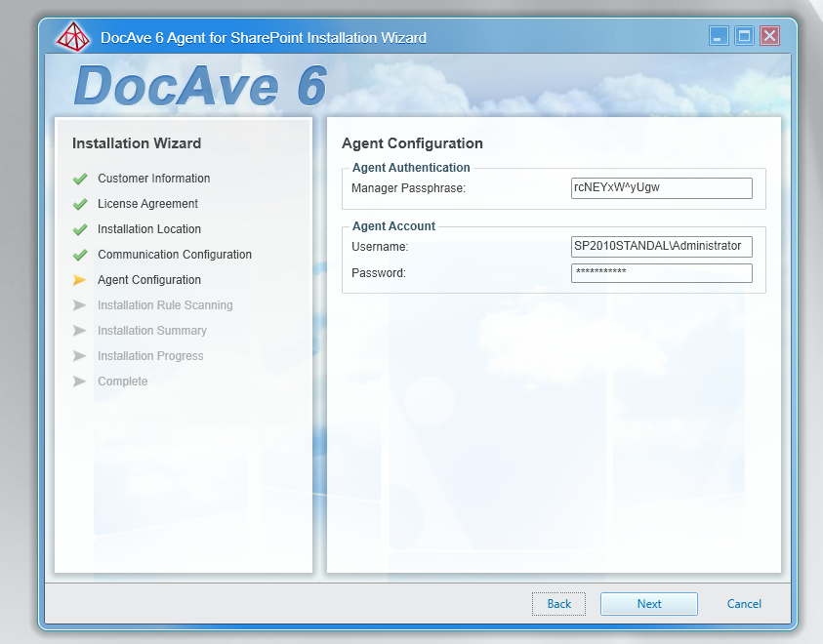
Task: Click the Back button
Action: click(558, 603)
